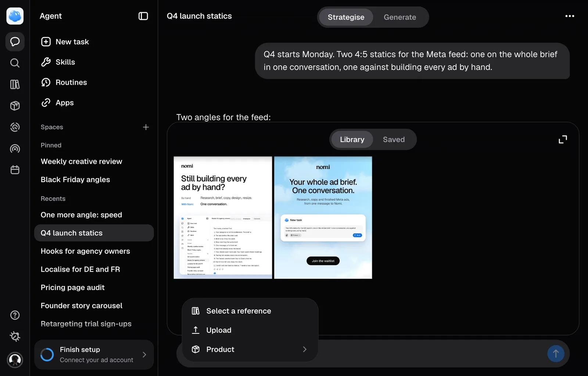
Task: Choose Select a reference menu item
Action: [250, 311]
